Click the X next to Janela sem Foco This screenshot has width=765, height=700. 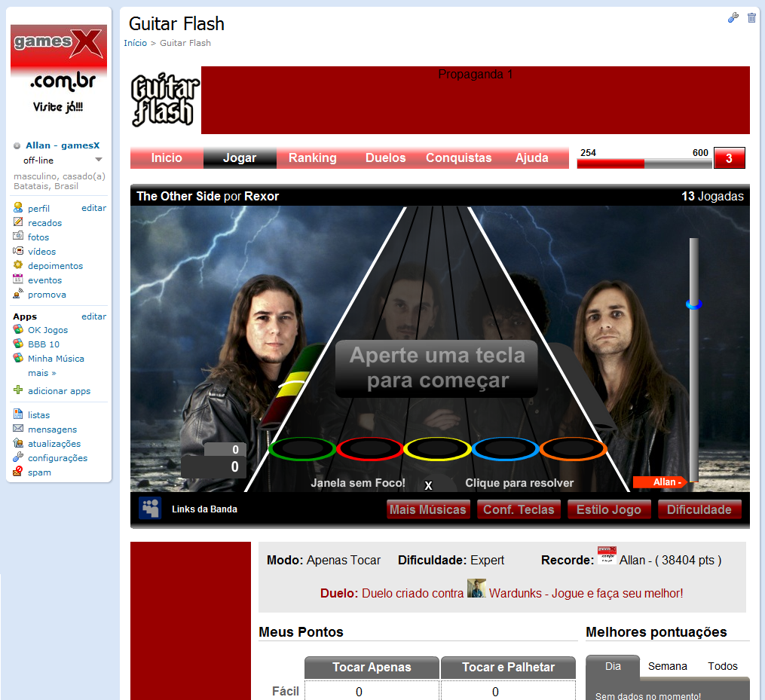tap(428, 485)
